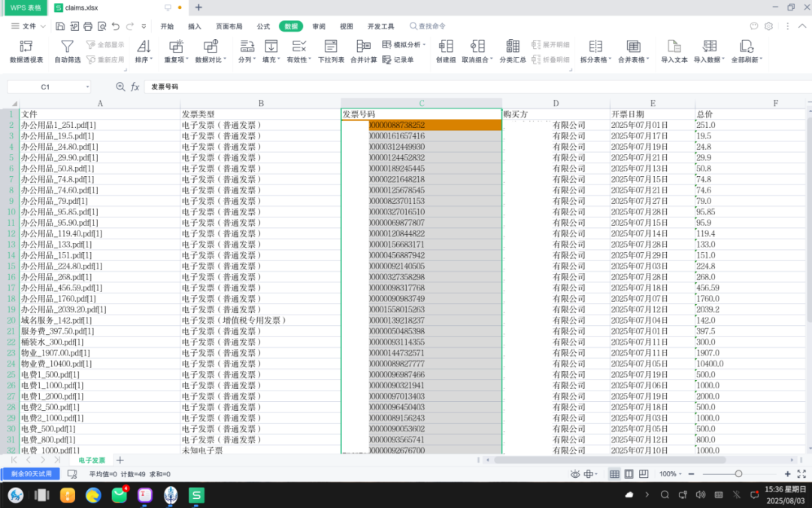Click the zoom slider handle in status bar

(x=738, y=474)
